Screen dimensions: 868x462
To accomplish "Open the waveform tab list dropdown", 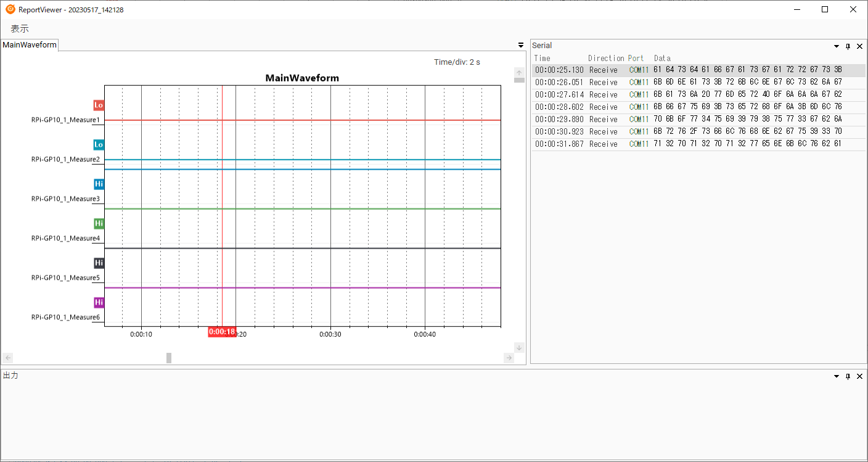I will point(521,45).
